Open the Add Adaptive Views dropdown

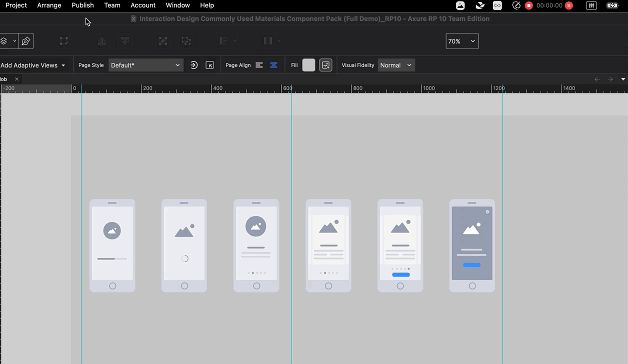[33, 65]
